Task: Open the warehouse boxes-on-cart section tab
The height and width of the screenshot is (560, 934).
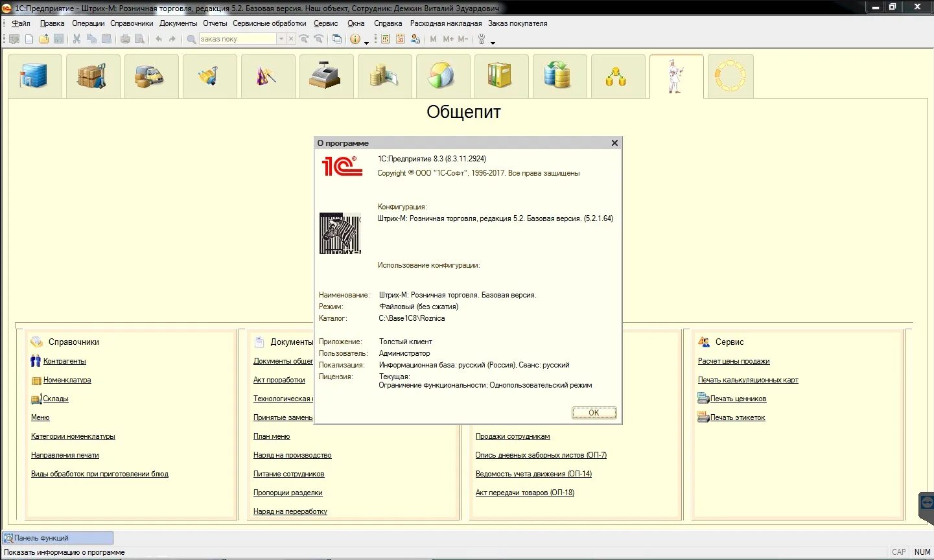Action: click(93, 76)
